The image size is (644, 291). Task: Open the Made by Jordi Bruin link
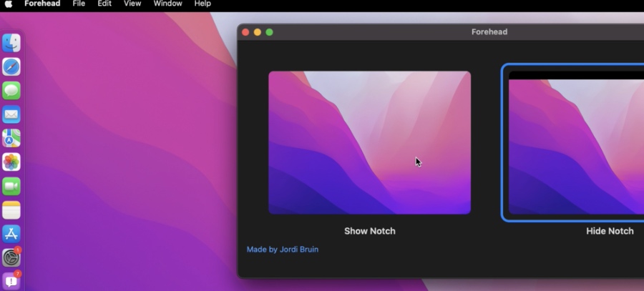(283, 249)
